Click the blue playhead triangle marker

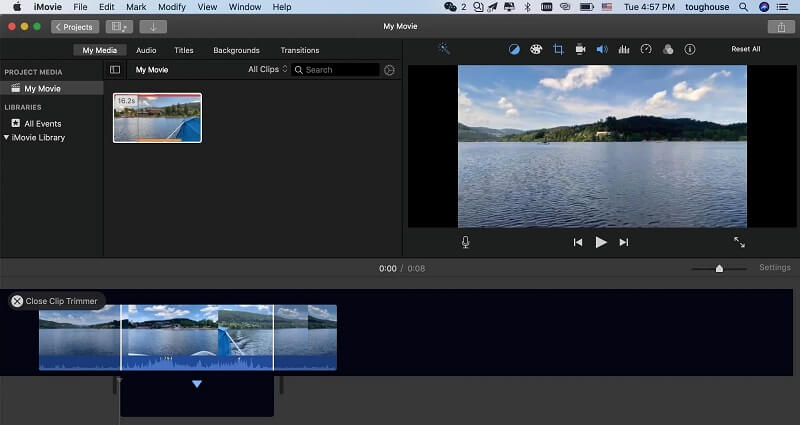click(197, 384)
